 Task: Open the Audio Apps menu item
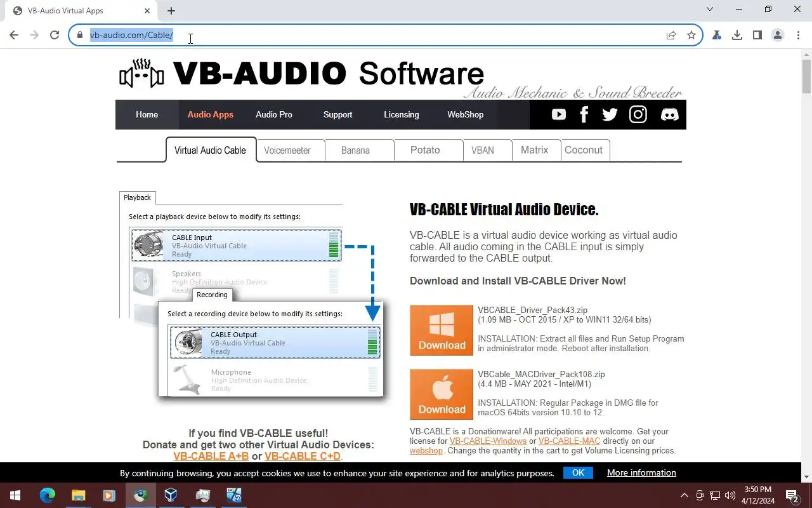(x=210, y=114)
